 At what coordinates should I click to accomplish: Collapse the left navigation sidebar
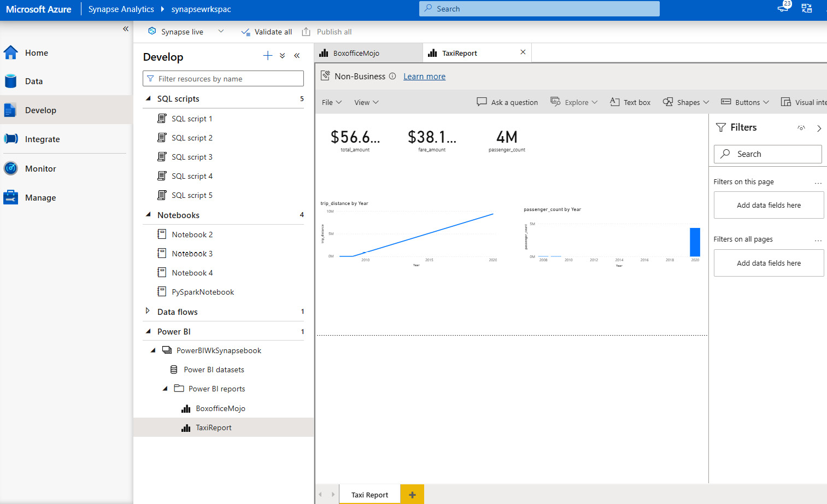126,28
